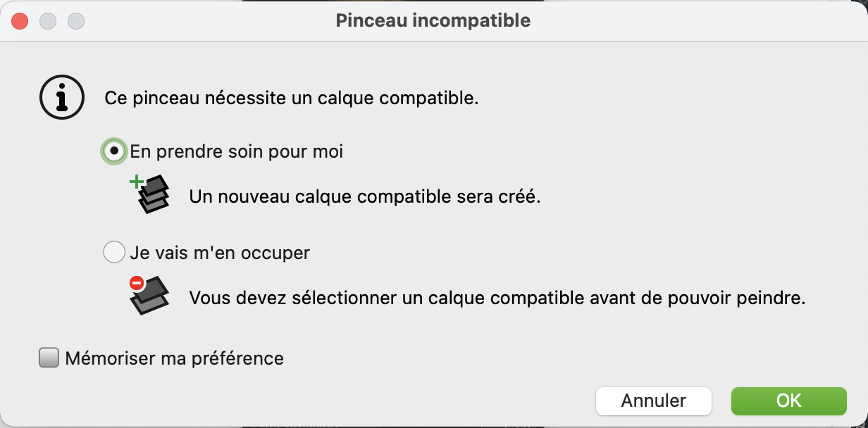The image size is (868, 428).
Task: Click the "Mémoriser ma préférence" label text
Action: point(174,358)
